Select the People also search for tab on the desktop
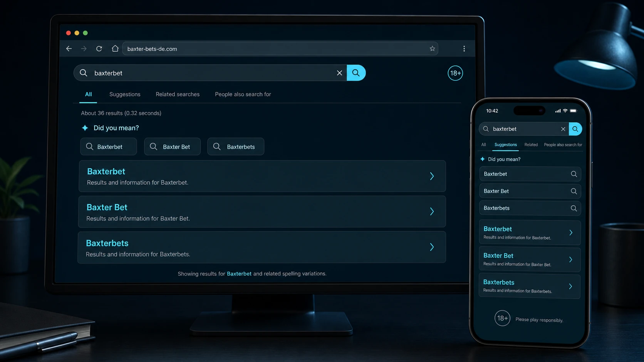Image resolution: width=644 pixels, height=362 pixels. [243, 94]
